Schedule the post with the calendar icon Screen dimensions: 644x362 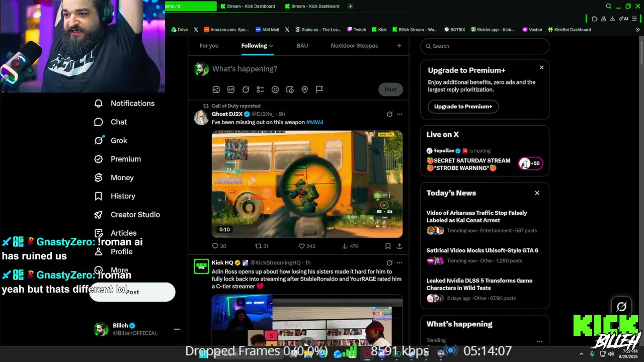(x=290, y=89)
